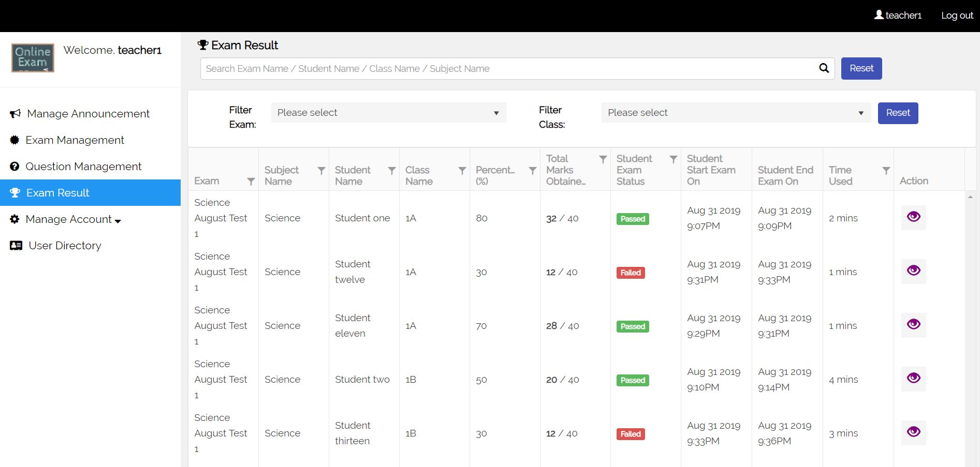Go to Exam Management in sidebar

75,140
